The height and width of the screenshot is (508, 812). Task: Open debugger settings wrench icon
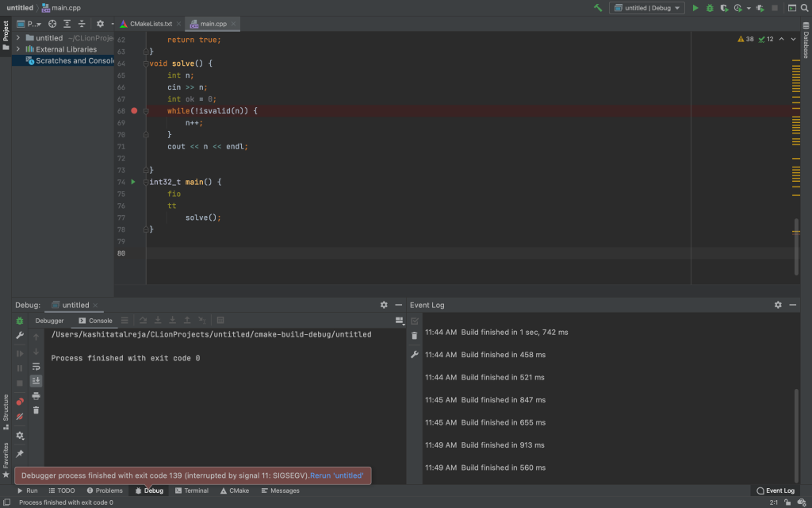(20, 336)
